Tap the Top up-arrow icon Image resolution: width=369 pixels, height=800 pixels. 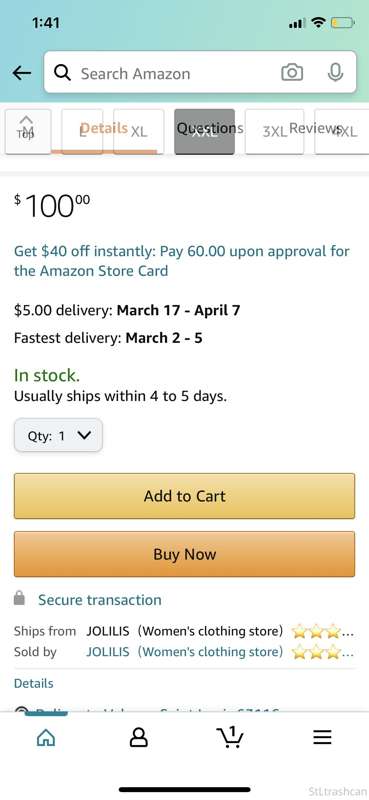tap(28, 128)
